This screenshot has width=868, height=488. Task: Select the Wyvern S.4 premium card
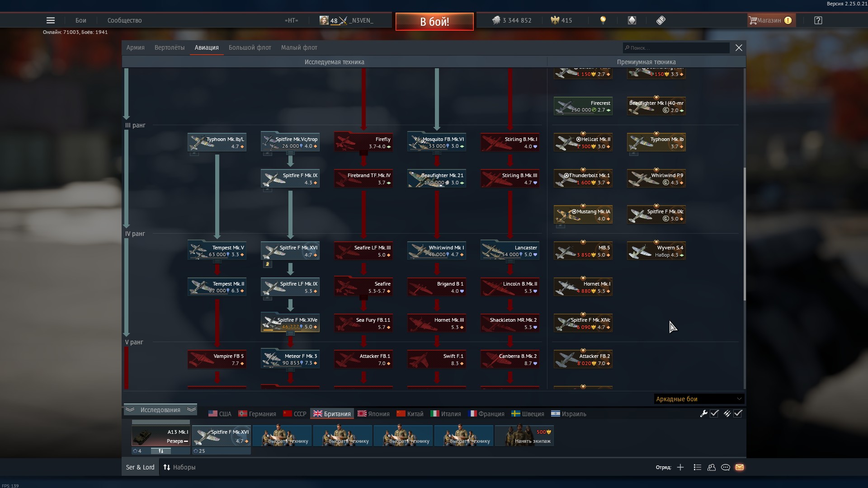[656, 251]
